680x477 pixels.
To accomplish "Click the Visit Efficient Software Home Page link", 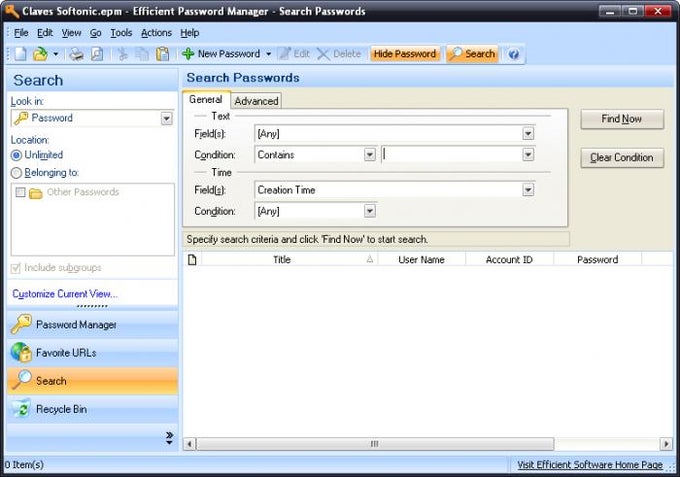I will [x=590, y=465].
